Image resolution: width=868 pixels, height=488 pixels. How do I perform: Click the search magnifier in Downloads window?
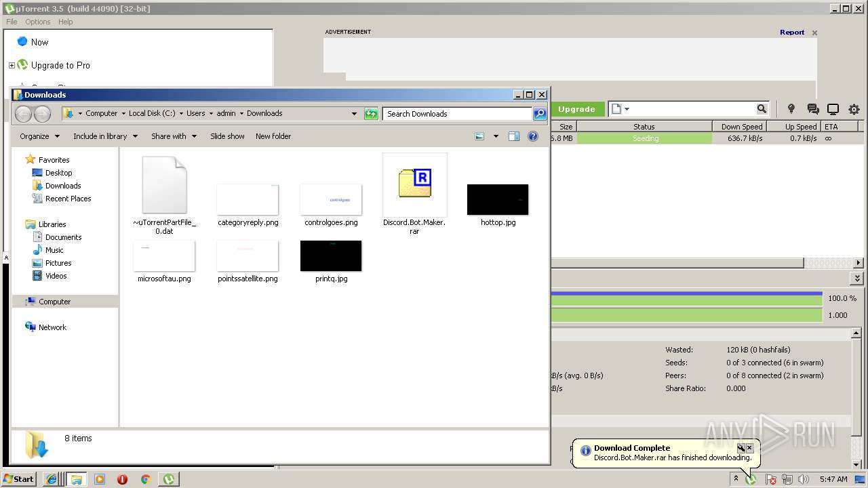540,114
